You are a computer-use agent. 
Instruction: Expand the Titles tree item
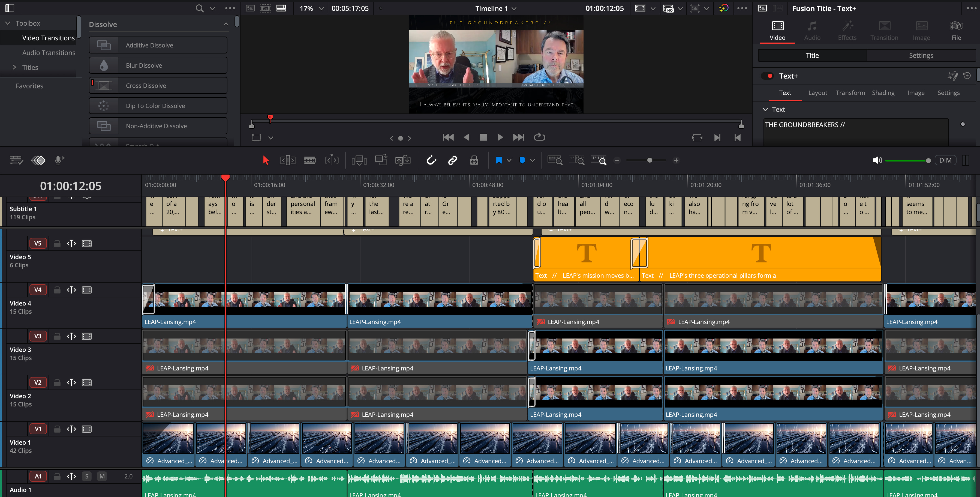tap(14, 67)
